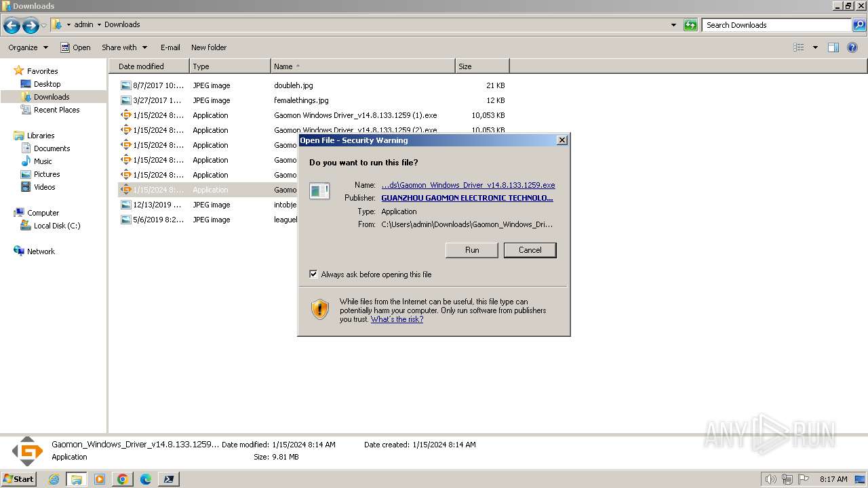Change the view with the view icon
The image size is (868, 488).
799,47
